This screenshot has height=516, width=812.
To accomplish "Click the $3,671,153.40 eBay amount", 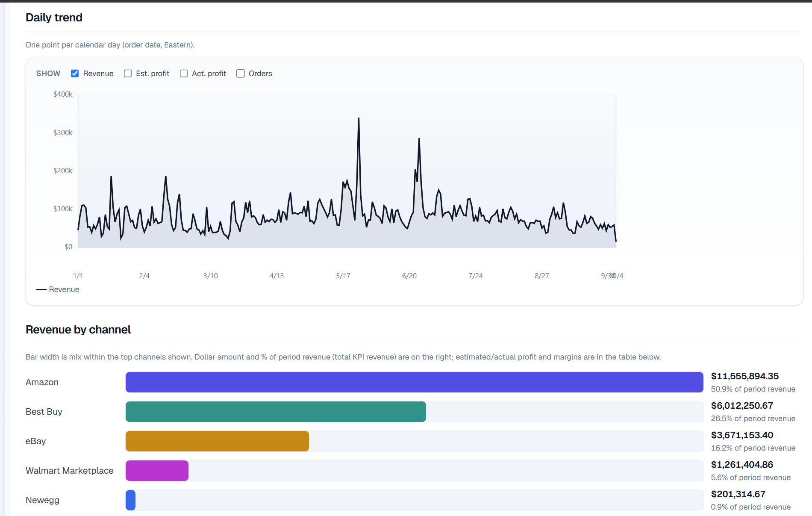I will pos(742,435).
